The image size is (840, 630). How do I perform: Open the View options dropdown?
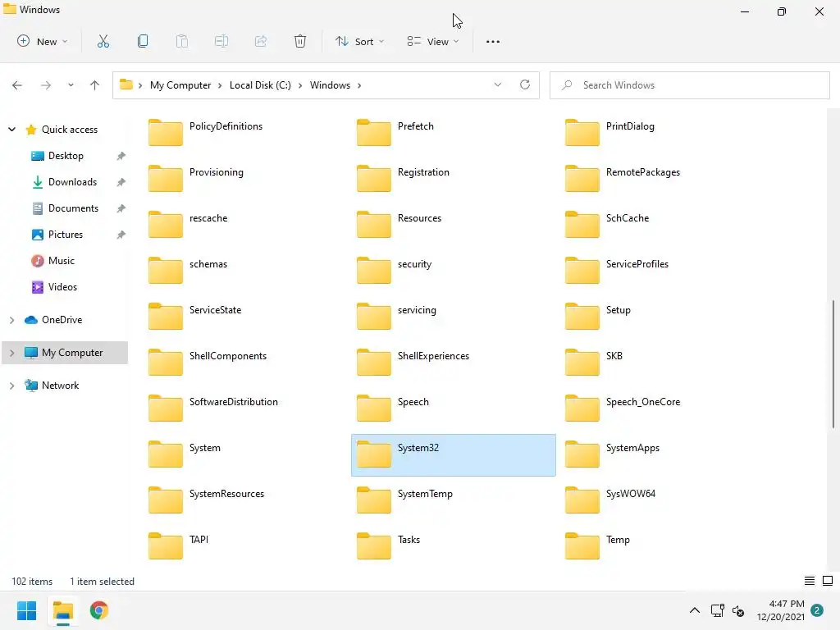click(433, 41)
